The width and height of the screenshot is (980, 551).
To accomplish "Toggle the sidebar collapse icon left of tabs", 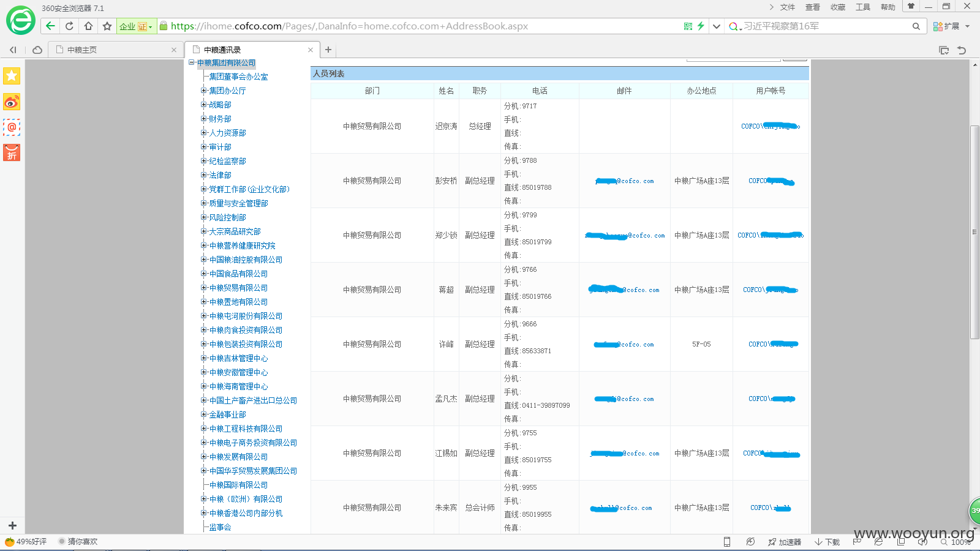I will 13,50.
